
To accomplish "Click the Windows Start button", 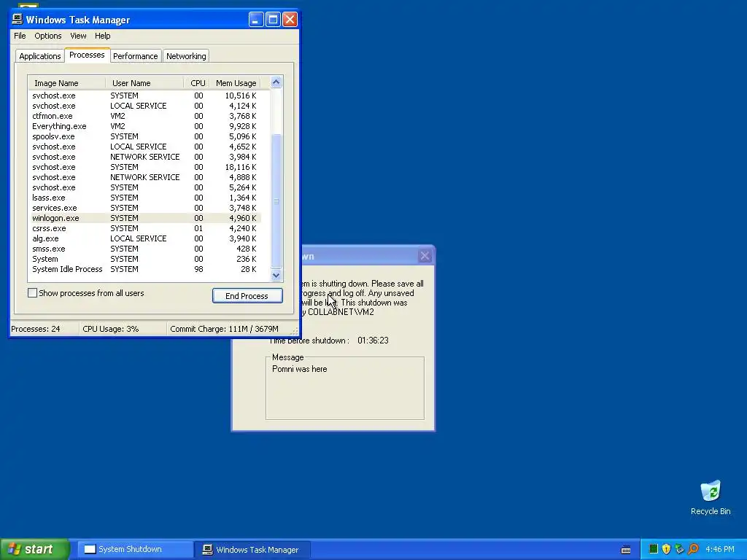I will click(x=35, y=549).
